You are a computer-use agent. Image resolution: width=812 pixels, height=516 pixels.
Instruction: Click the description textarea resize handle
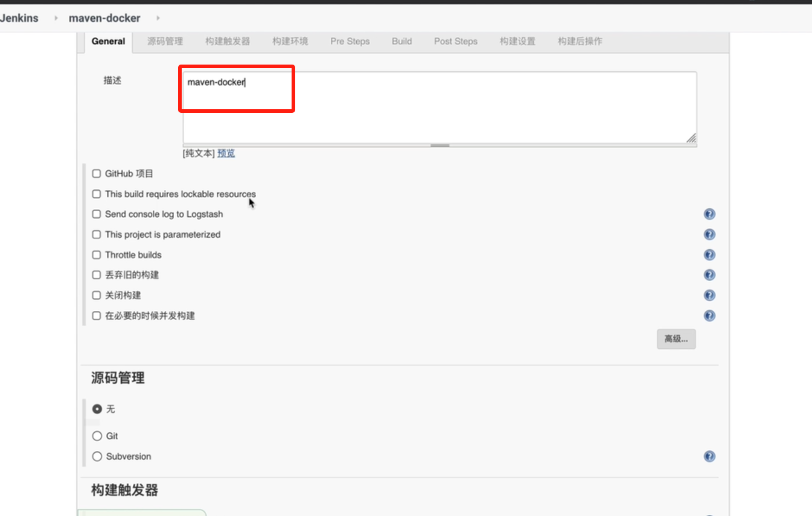click(x=691, y=138)
